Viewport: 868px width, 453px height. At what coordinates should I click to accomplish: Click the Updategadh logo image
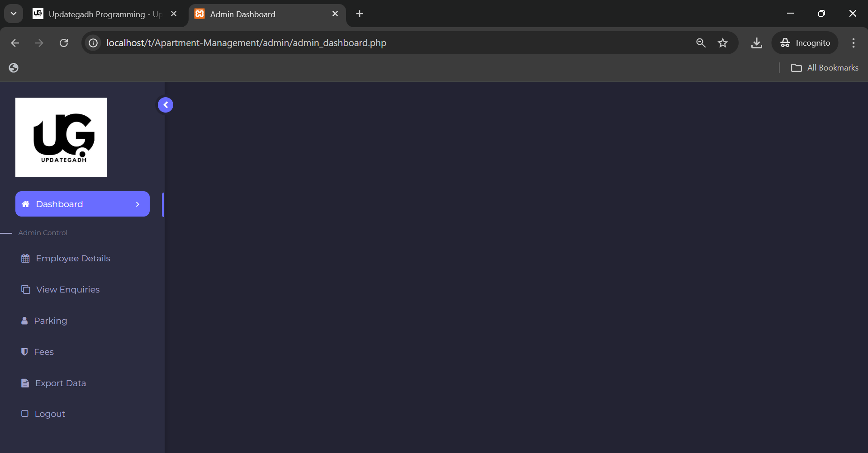click(61, 137)
